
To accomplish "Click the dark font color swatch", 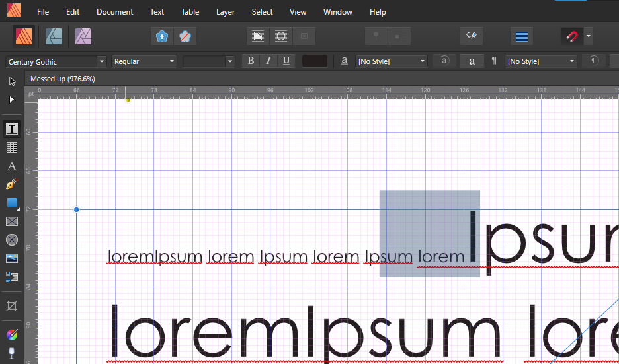I will pos(315,61).
